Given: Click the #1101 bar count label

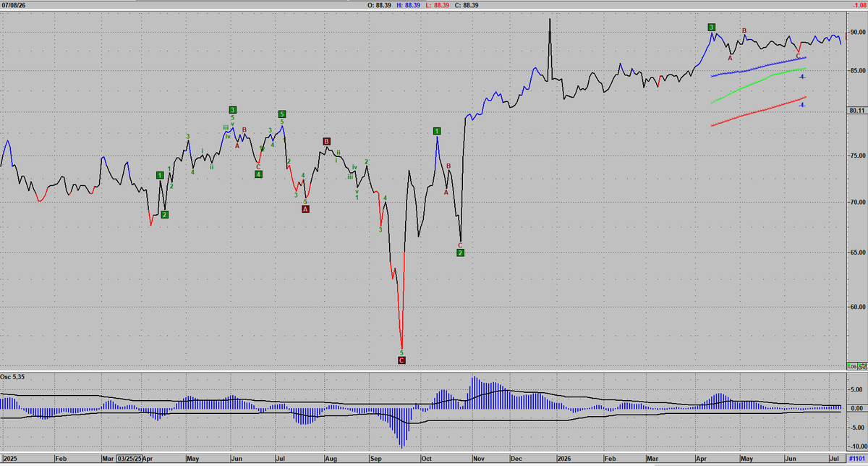Looking at the screenshot, I should pos(857,459).
